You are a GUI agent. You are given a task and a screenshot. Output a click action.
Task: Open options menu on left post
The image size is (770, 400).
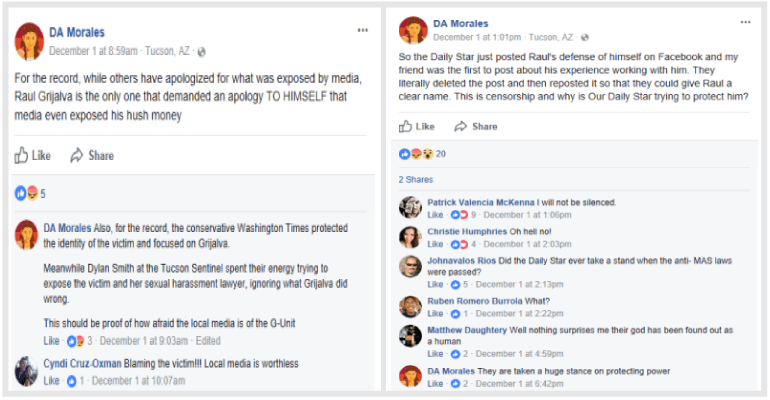click(362, 31)
